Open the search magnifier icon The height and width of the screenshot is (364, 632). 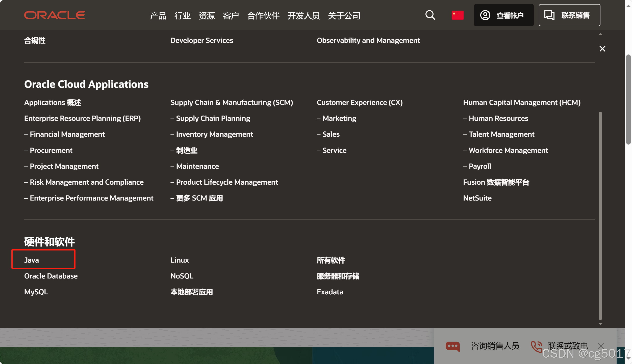point(430,15)
